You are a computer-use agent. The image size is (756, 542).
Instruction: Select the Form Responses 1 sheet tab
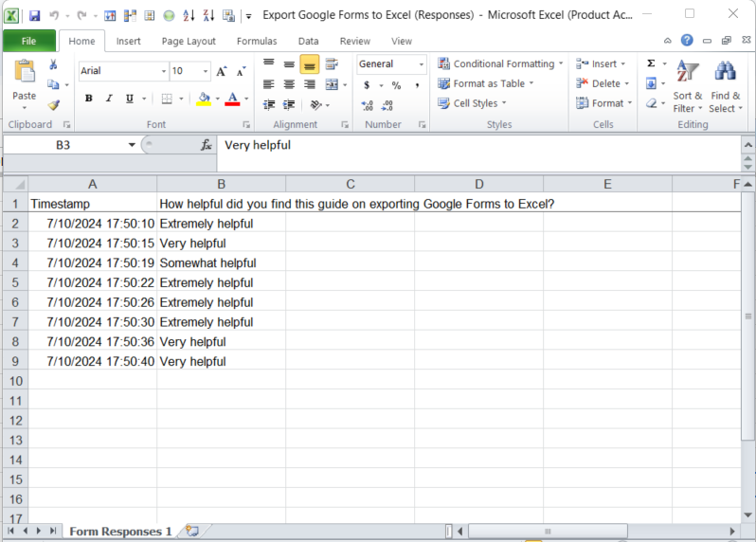(x=120, y=532)
